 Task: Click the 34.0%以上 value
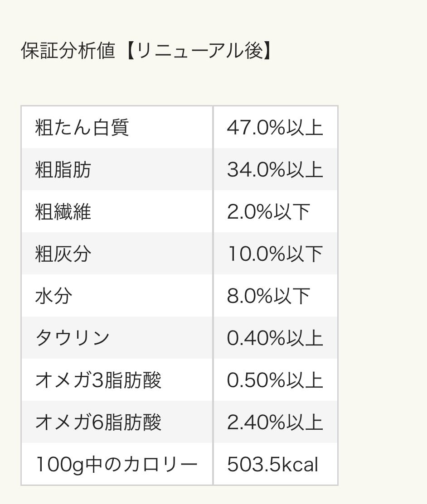(275, 169)
